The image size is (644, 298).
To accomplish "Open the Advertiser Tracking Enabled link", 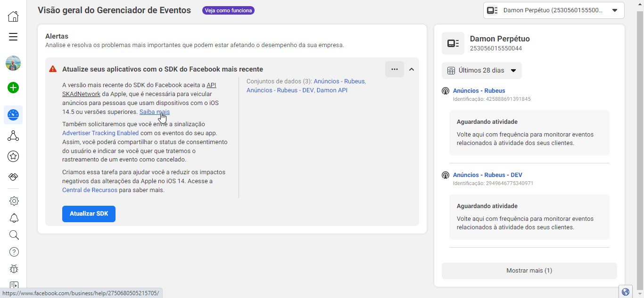I will point(101,133).
